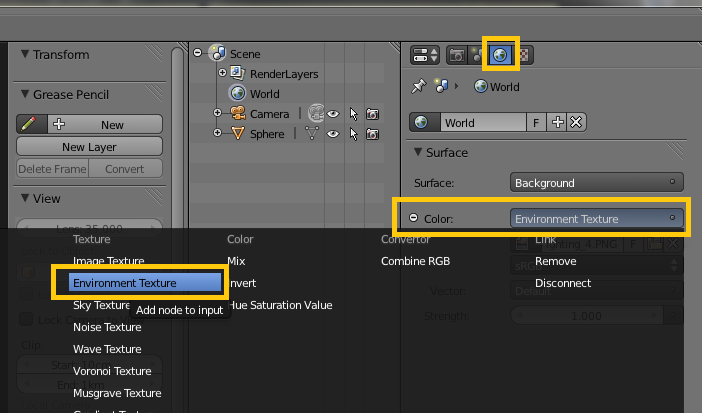Unlink world with X button
This screenshot has height=413, width=702.
click(x=576, y=122)
